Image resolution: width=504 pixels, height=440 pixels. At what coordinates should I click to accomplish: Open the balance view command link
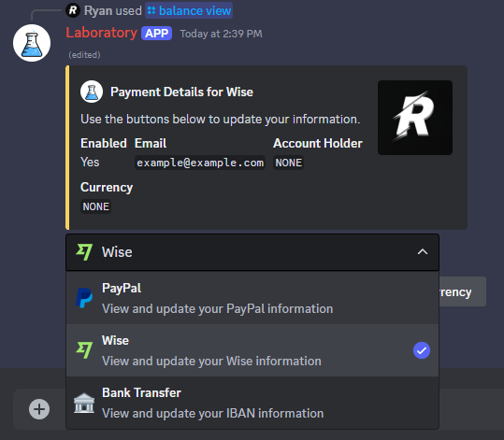click(x=189, y=10)
